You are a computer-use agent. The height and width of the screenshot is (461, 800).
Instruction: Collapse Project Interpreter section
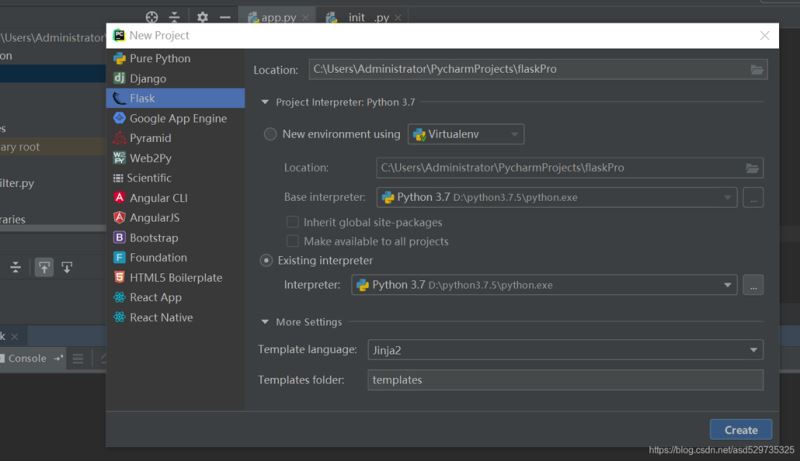[x=265, y=102]
